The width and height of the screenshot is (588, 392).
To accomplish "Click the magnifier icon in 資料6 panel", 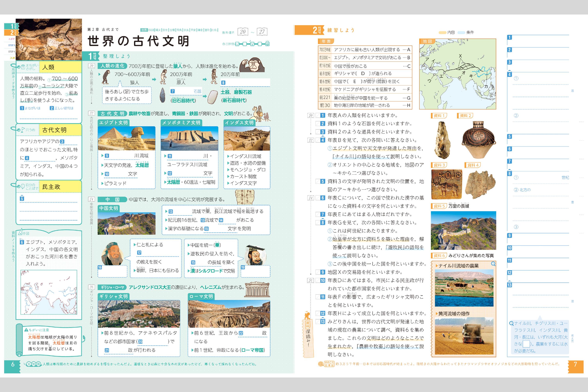I will coord(493,263).
